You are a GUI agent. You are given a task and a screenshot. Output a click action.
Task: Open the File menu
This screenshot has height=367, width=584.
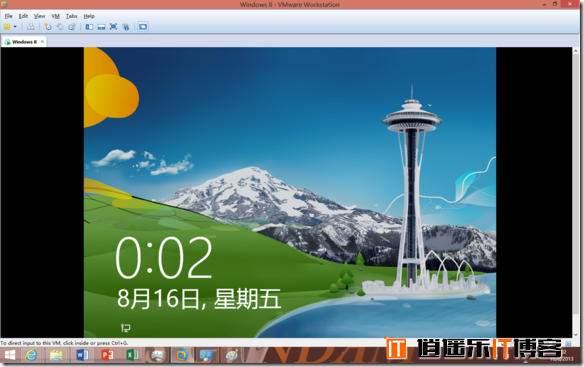pos(8,16)
